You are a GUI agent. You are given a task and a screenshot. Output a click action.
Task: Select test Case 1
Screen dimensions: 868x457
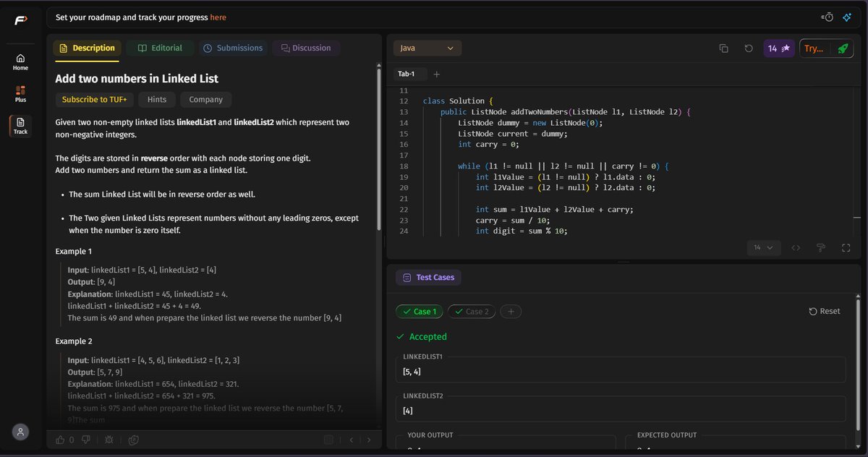point(419,312)
